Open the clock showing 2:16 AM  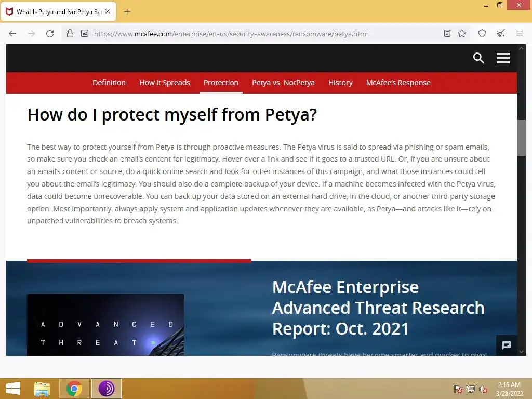click(509, 389)
